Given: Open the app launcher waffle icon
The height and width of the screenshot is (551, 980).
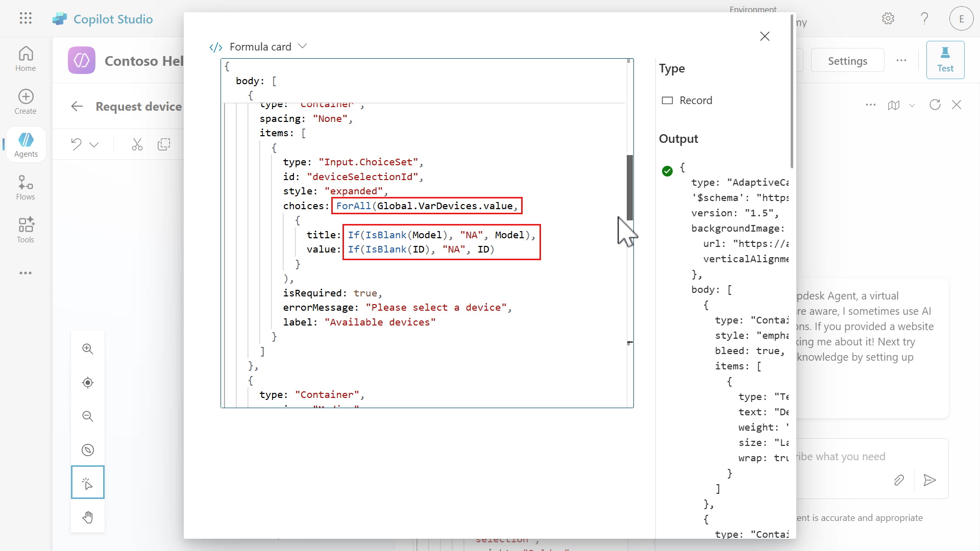Looking at the screenshot, I should coord(26,18).
